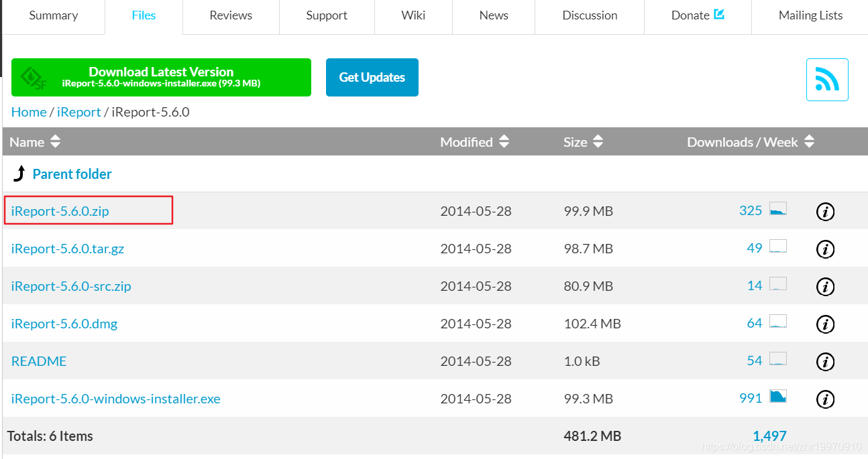Click the external link icon beside Donate
Screen dimensions: 868x459
719,14
